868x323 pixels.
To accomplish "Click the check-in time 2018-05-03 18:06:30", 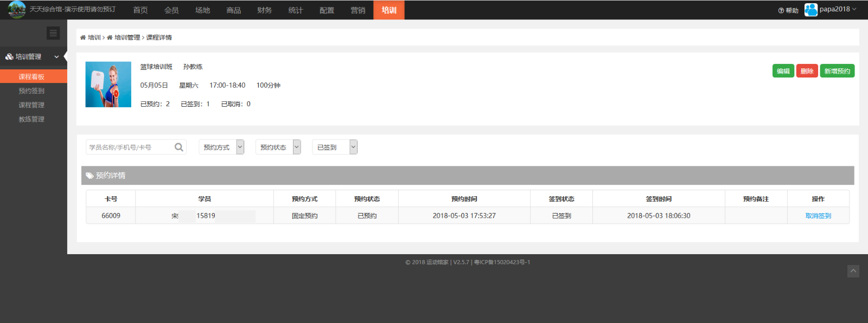I will pyautogui.click(x=659, y=216).
